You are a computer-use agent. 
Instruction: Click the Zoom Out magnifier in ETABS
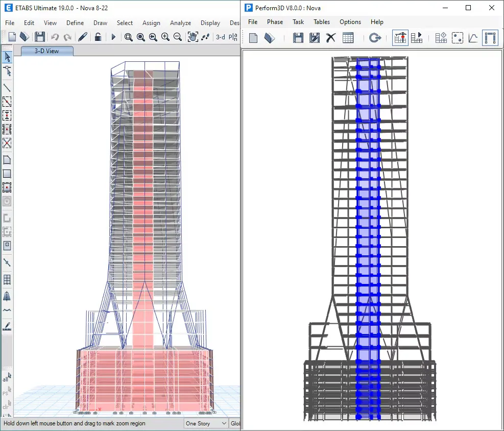(178, 37)
